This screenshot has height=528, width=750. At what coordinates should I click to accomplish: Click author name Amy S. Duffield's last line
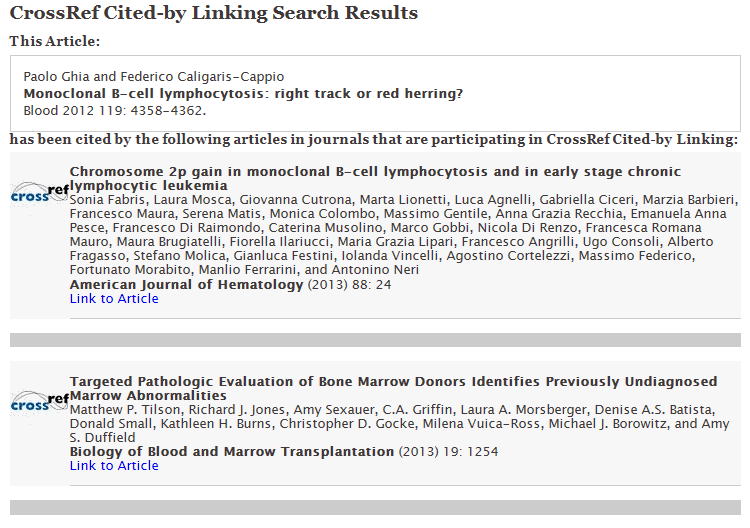pyautogui.click(x=102, y=438)
